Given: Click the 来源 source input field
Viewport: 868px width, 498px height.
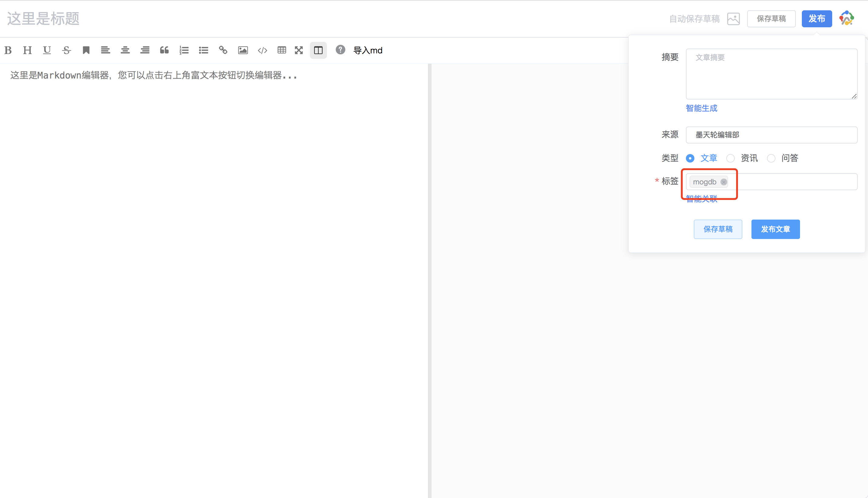Looking at the screenshot, I should 771,135.
